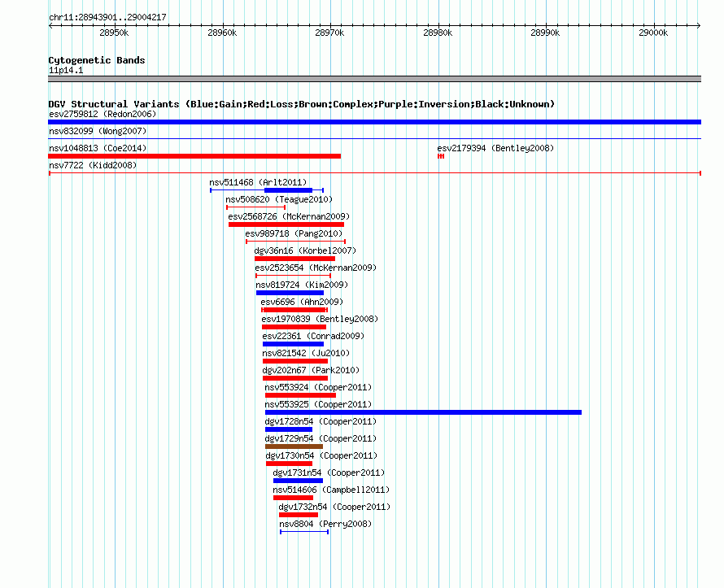The height and width of the screenshot is (588, 724).
Task: Click the 28990k ruler label
Action: [x=545, y=33]
